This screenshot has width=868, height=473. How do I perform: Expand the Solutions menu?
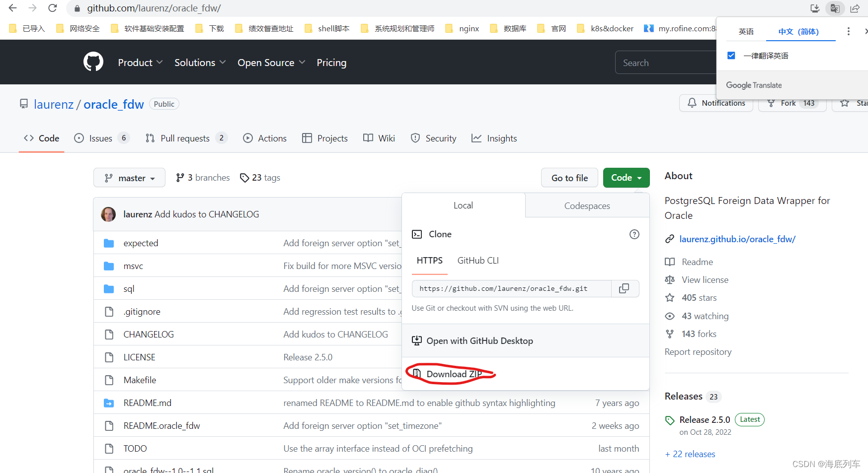tap(200, 63)
